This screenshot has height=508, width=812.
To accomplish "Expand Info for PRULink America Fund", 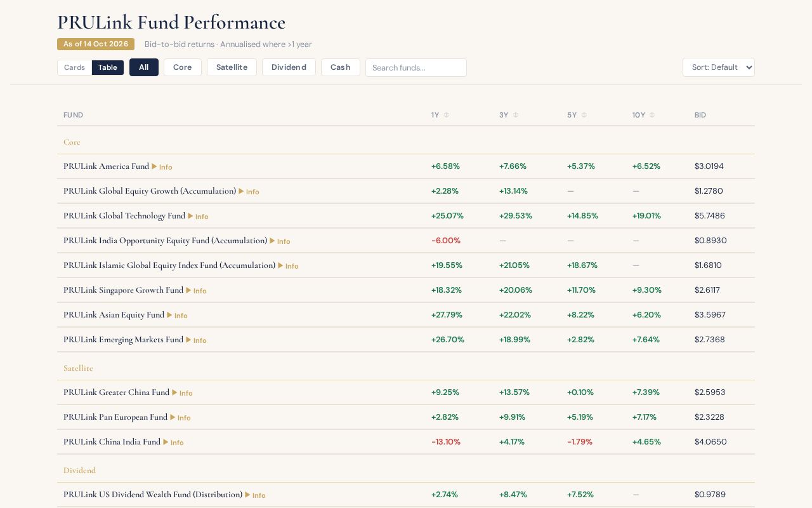I will 162,167.
